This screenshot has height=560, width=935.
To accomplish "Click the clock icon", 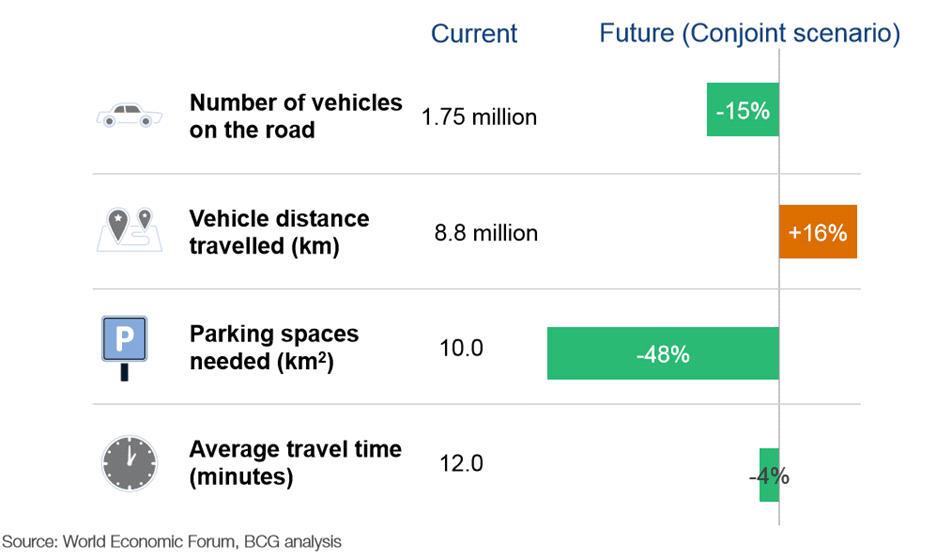I will click(129, 463).
